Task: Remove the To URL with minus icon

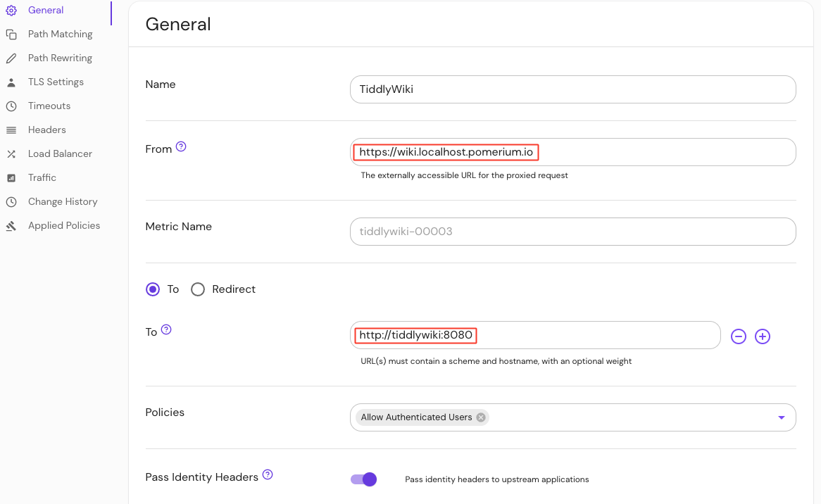Action: pos(739,336)
